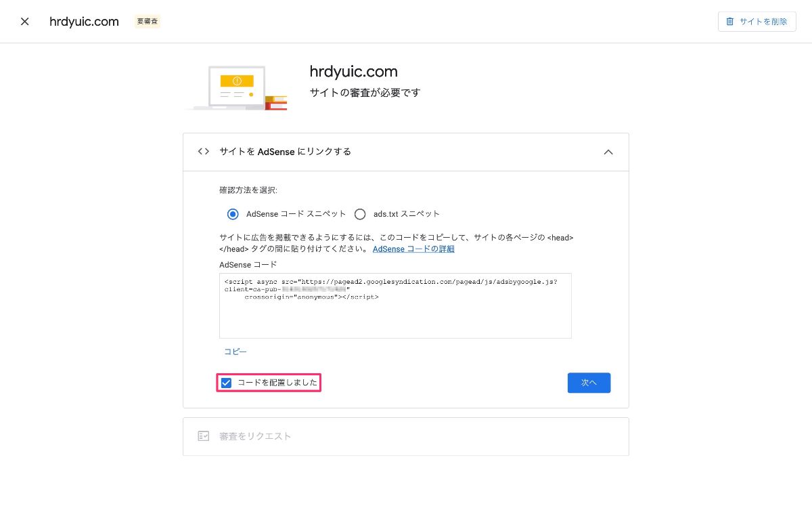The image size is (812, 508).
Task: Collapse the サイトを AdSense にリンクする section
Action: coord(608,152)
